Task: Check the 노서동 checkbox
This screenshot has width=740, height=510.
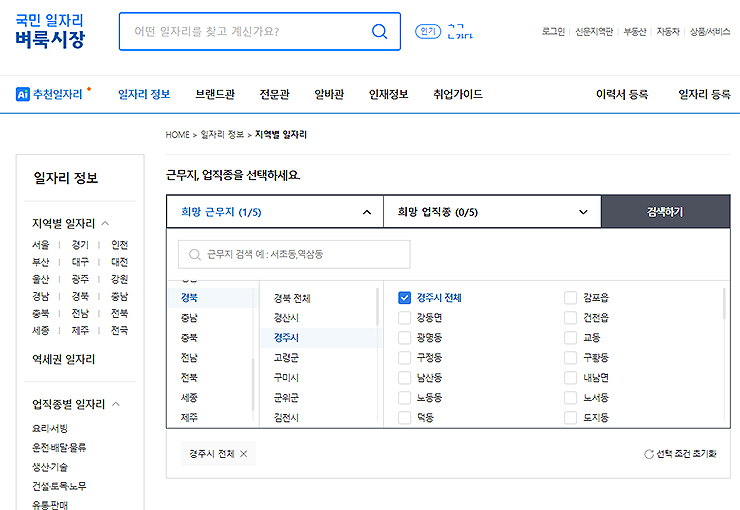Action: click(571, 398)
